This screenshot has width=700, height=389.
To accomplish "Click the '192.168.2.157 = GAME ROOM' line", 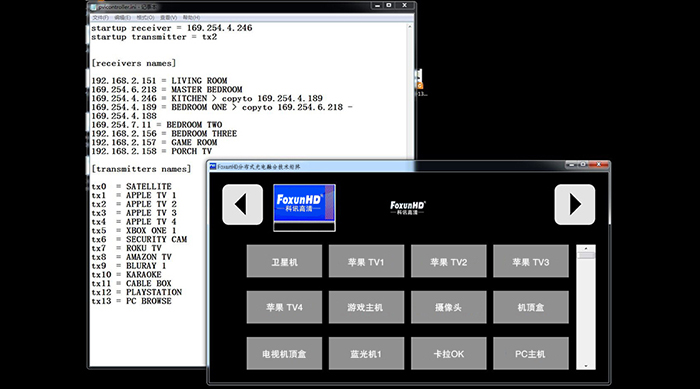I will [x=154, y=142].
